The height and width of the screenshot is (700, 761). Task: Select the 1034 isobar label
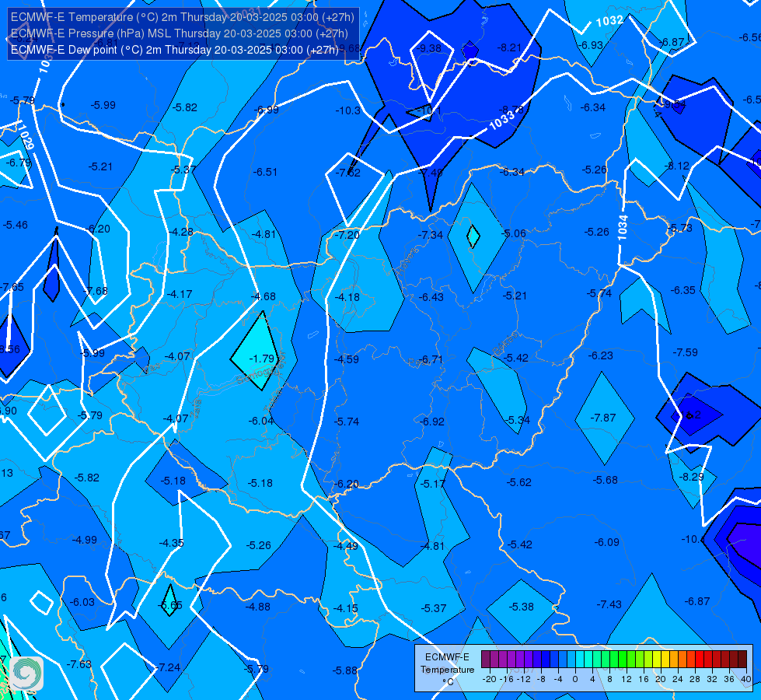[622, 227]
